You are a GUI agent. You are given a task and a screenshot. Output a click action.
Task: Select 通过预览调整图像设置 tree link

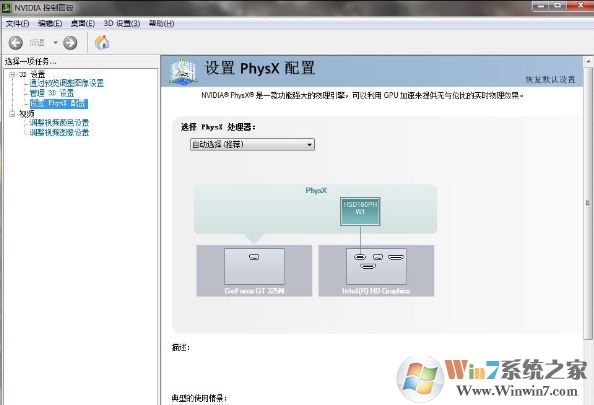[67, 83]
